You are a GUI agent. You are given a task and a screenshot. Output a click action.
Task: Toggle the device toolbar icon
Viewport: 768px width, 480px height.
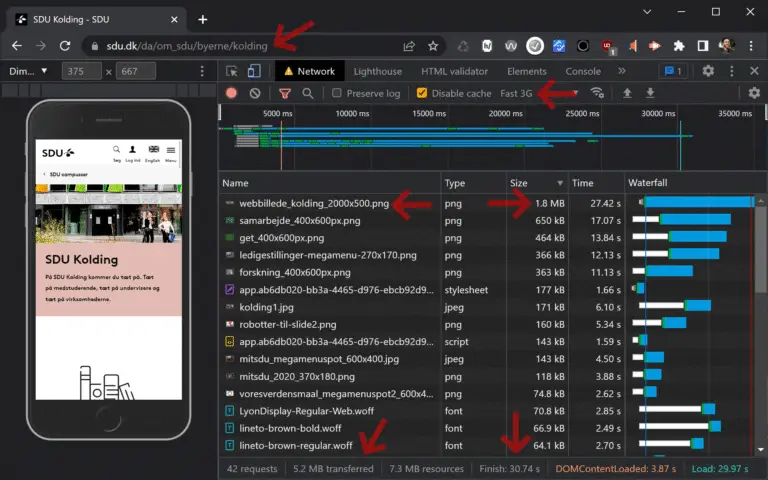pos(254,72)
